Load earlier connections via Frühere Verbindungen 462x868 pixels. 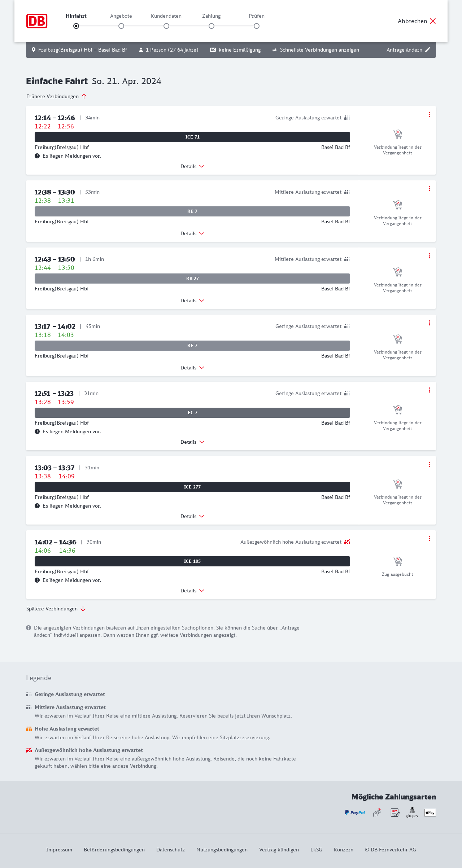56,96
